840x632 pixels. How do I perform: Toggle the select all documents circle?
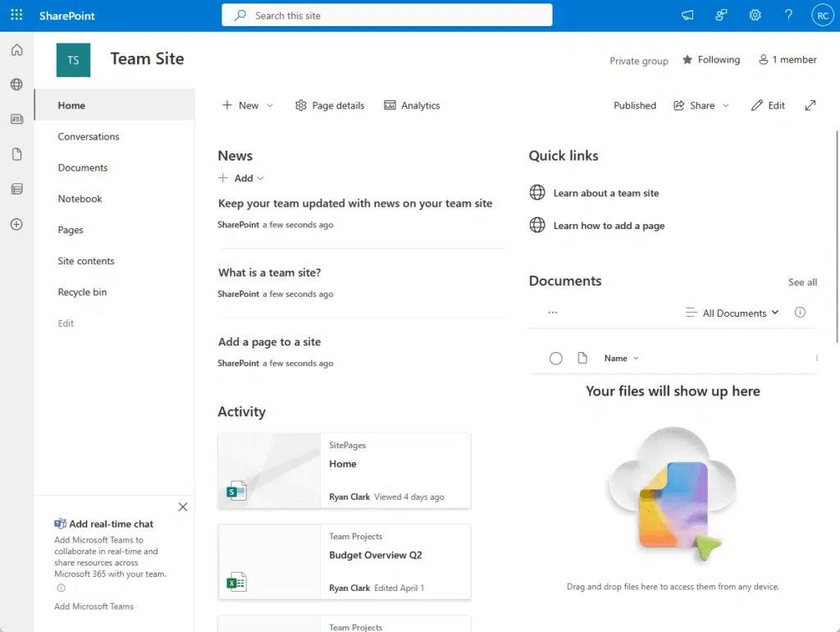point(556,359)
